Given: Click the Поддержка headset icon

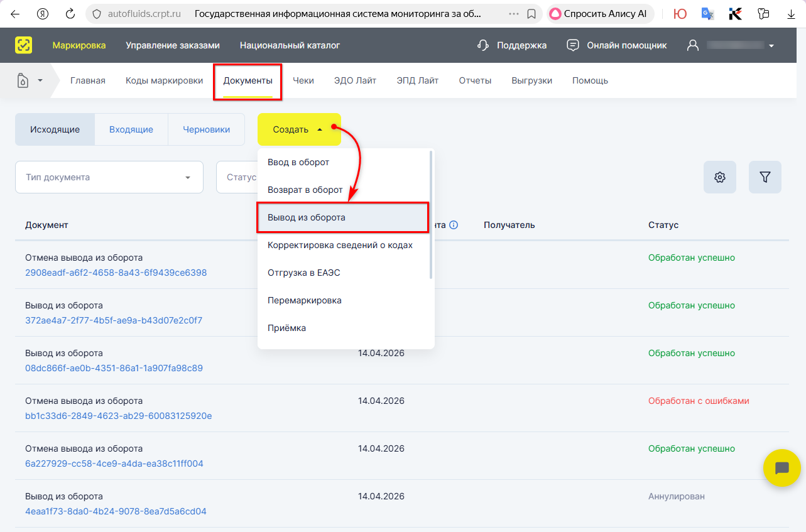Looking at the screenshot, I should coord(483,45).
